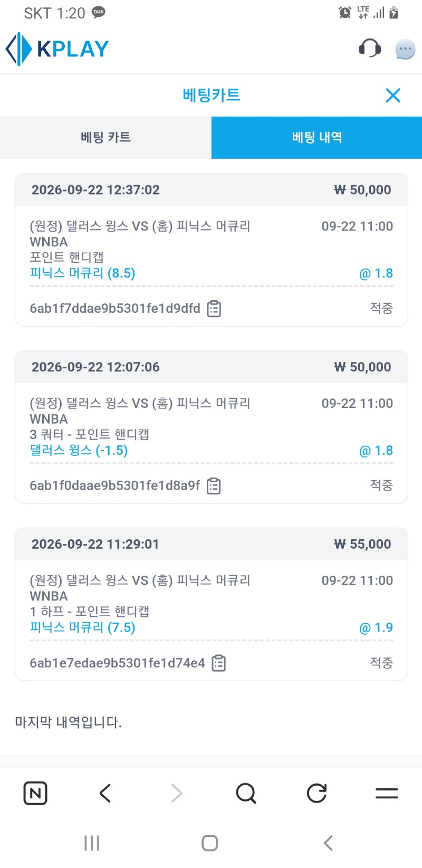Tap the Android recent apps button
This screenshot has width=422, height=868.
pos(92,843)
